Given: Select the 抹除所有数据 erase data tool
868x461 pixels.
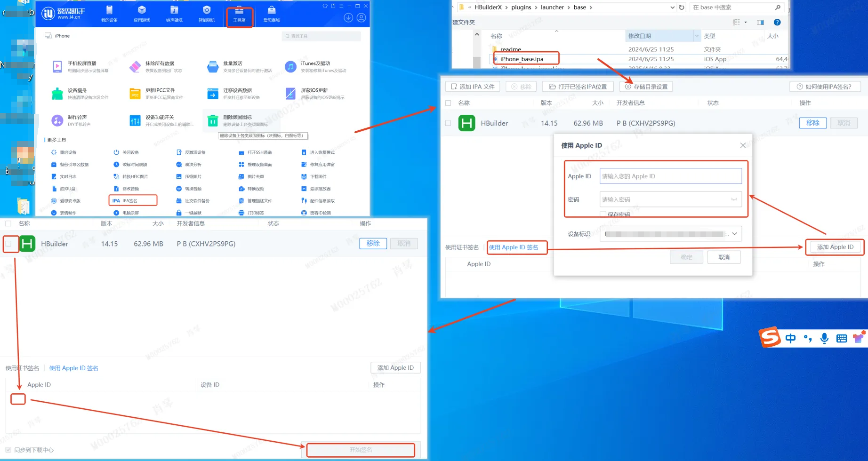Looking at the screenshot, I should point(160,66).
